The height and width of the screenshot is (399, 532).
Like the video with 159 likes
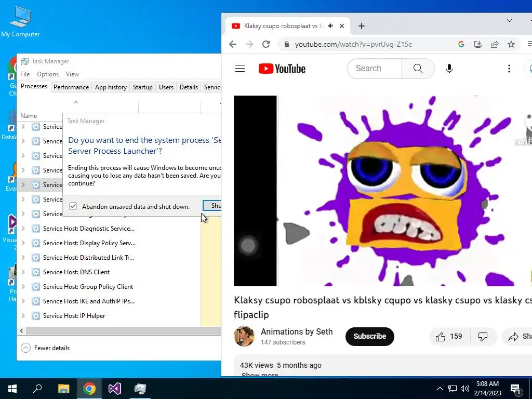[x=449, y=336]
